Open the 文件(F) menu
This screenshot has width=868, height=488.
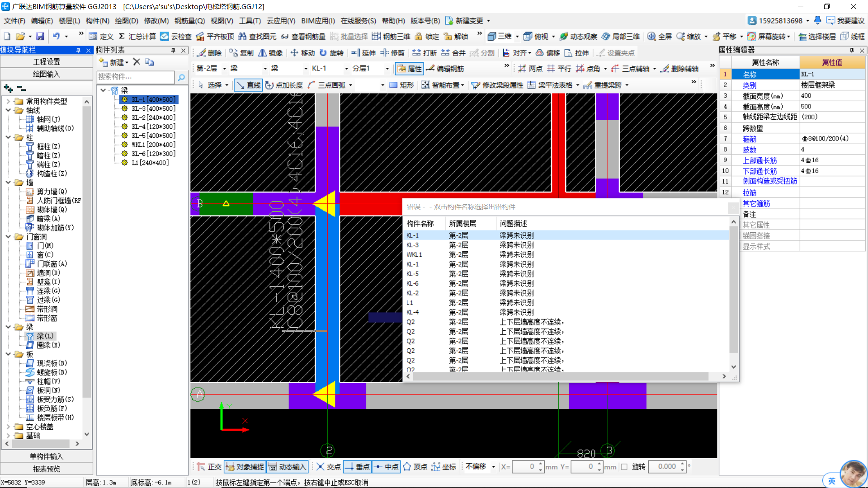pos(14,21)
